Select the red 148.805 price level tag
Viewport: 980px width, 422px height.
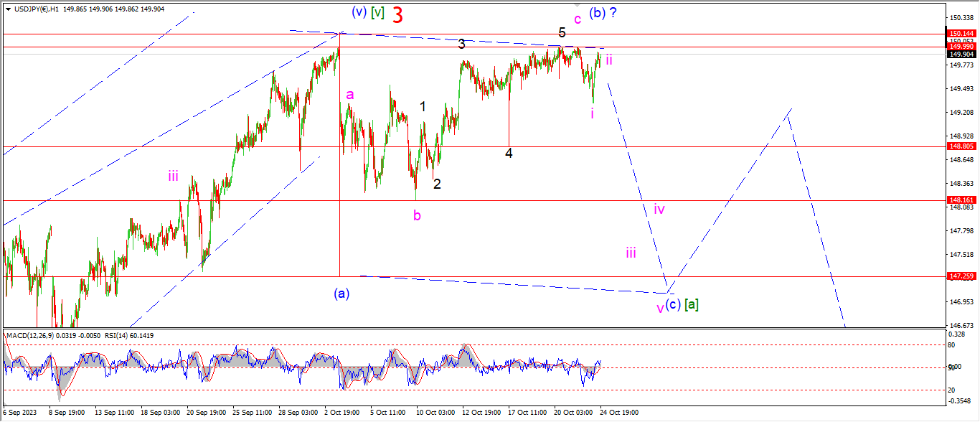coord(961,146)
